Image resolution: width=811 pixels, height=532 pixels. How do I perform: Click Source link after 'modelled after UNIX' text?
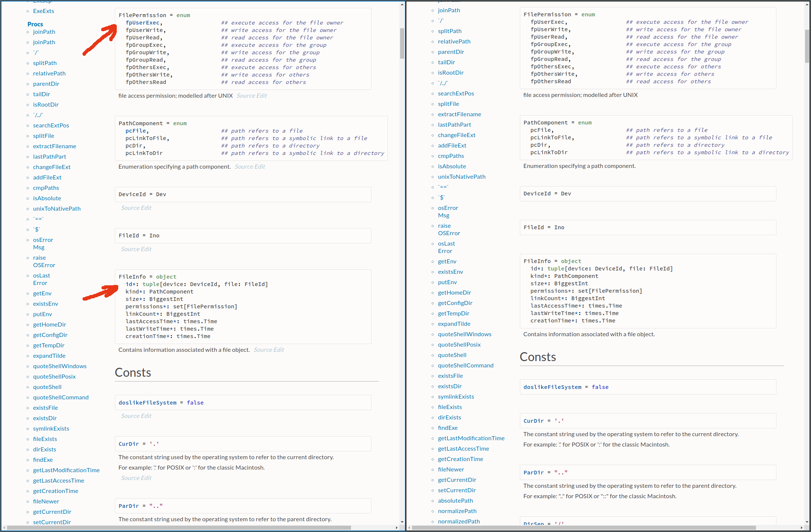tap(246, 96)
